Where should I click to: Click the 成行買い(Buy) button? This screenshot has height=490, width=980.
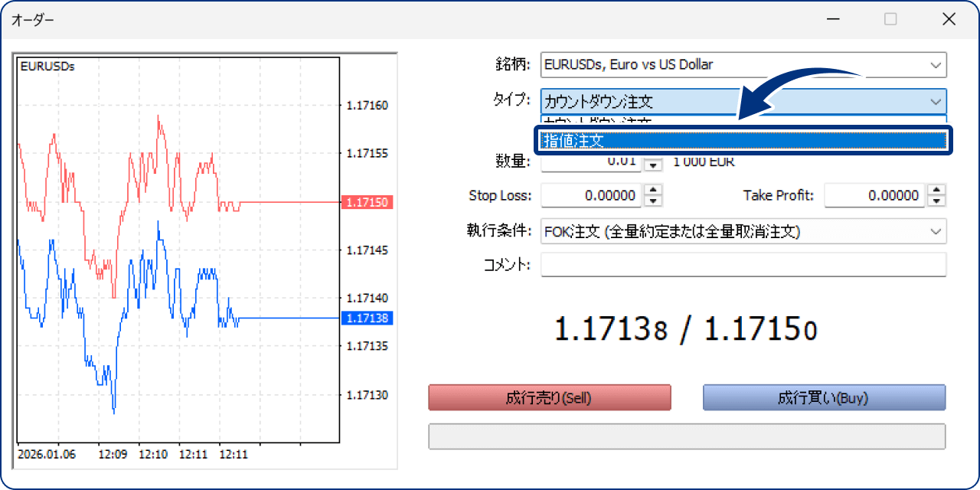pos(824,397)
